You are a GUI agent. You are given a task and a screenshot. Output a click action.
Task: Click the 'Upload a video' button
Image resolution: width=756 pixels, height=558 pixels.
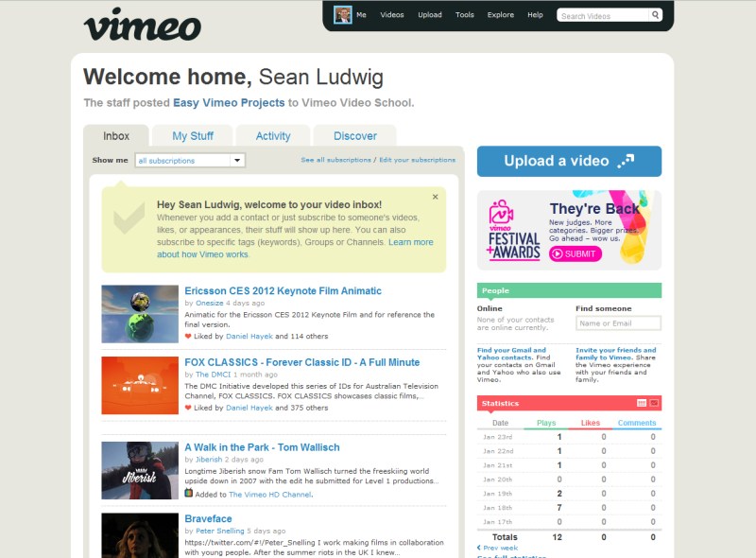[x=570, y=161]
